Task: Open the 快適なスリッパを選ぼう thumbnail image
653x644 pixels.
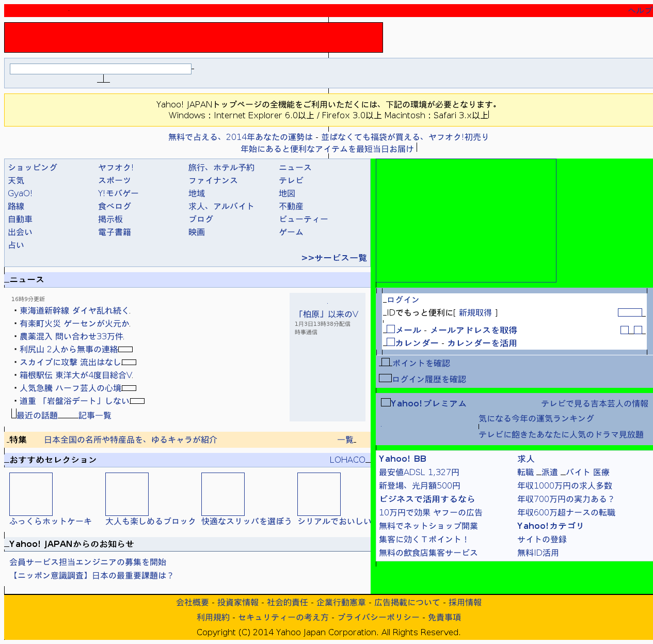Action: click(223, 494)
